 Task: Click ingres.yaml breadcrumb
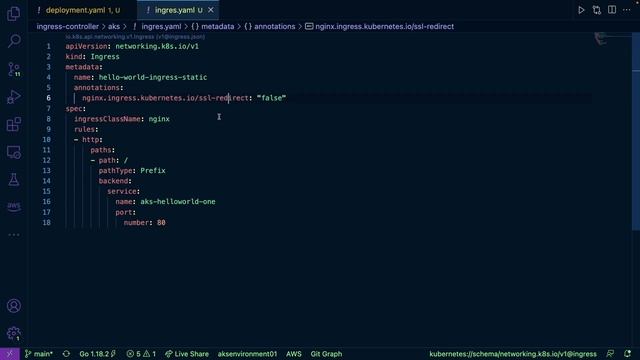click(161, 27)
